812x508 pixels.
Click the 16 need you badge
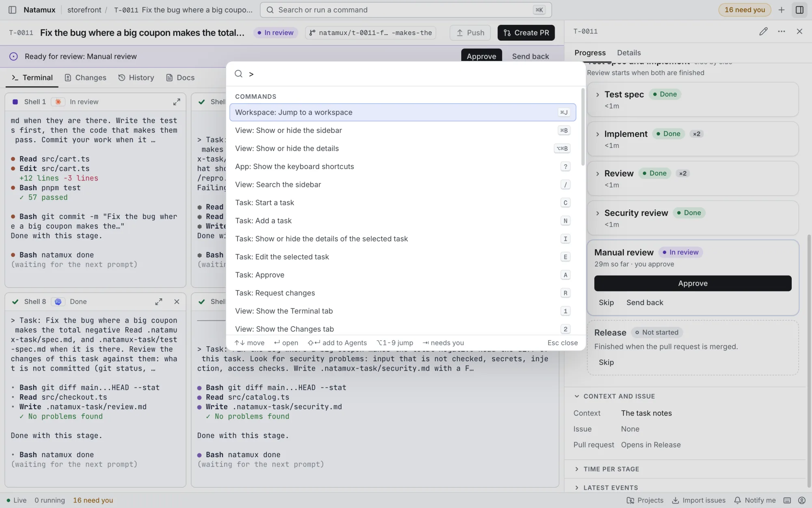[x=745, y=10]
